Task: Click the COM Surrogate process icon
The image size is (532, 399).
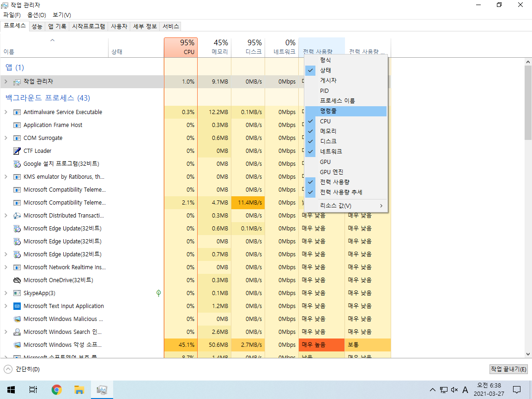Action: pos(17,138)
